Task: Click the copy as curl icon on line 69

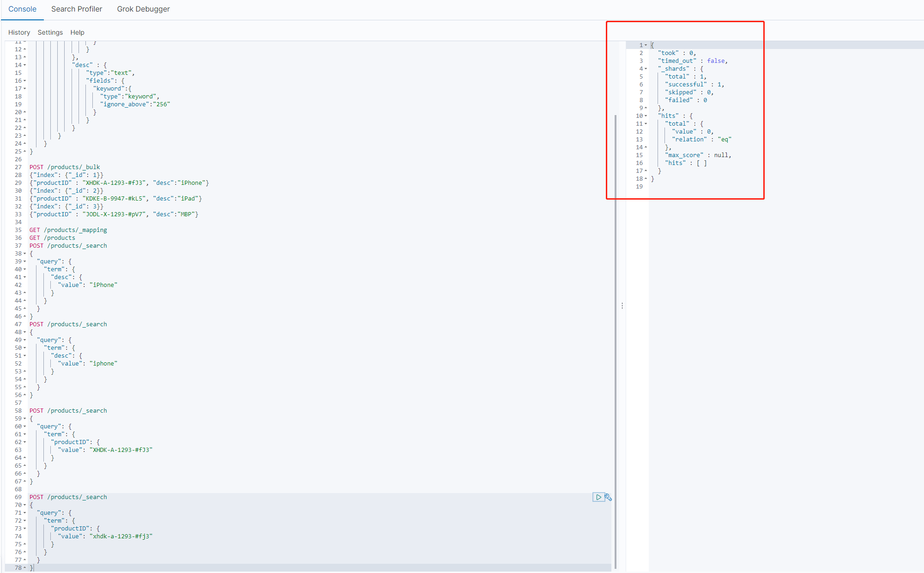Action: (x=608, y=497)
